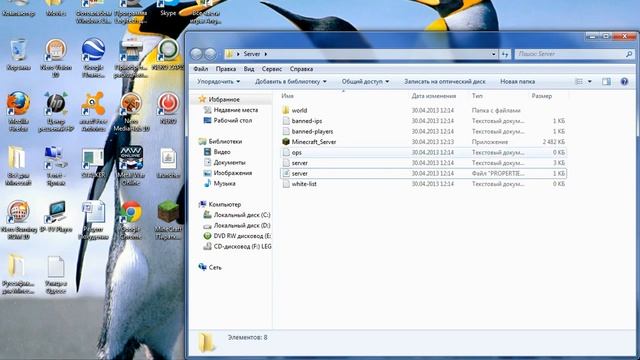The height and width of the screenshot is (360, 640).
Task: Launch Nero Vision 10 from desktop
Action: [56, 58]
